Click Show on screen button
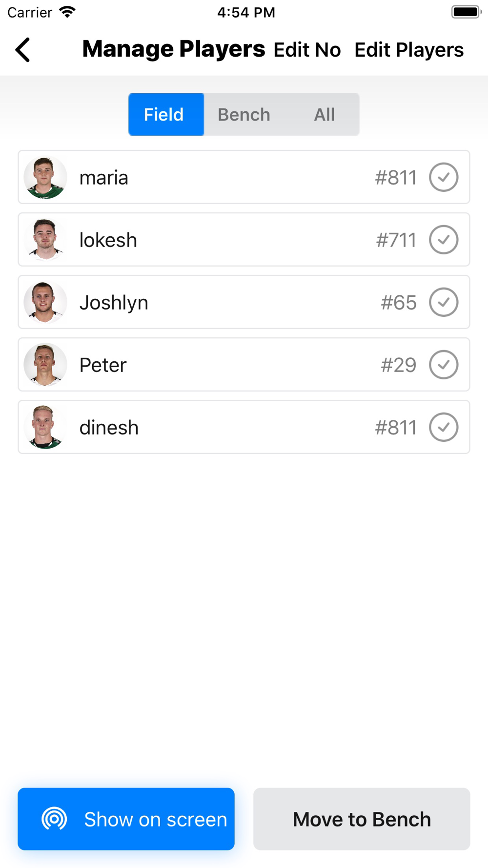Image resolution: width=488 pixels, height=868 pixels. 126,819
